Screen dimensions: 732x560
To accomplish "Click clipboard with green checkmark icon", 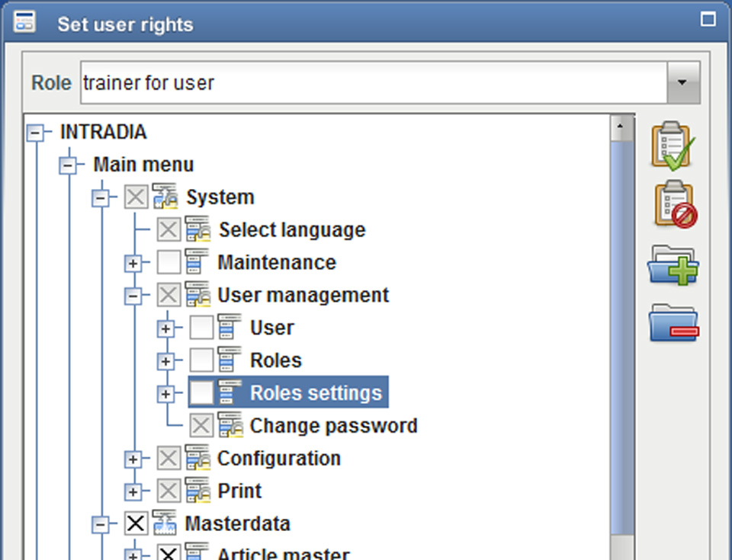I will coord(673,146).
